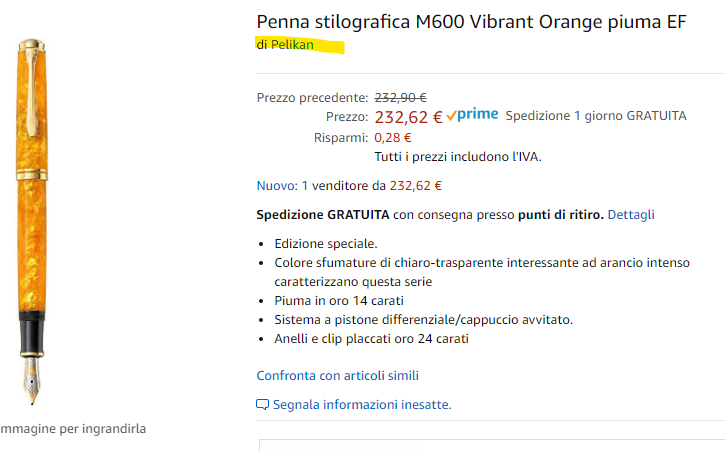This screenshot has width=725, height=451.
Task: Click the struck-through previous price 232,90 €
Action: pyautogui.click(x=400, y=97)
